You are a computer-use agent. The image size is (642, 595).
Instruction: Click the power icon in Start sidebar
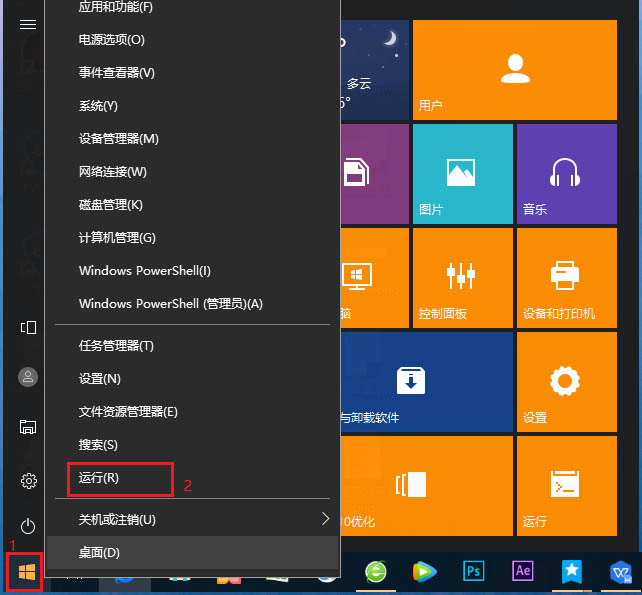28,525
